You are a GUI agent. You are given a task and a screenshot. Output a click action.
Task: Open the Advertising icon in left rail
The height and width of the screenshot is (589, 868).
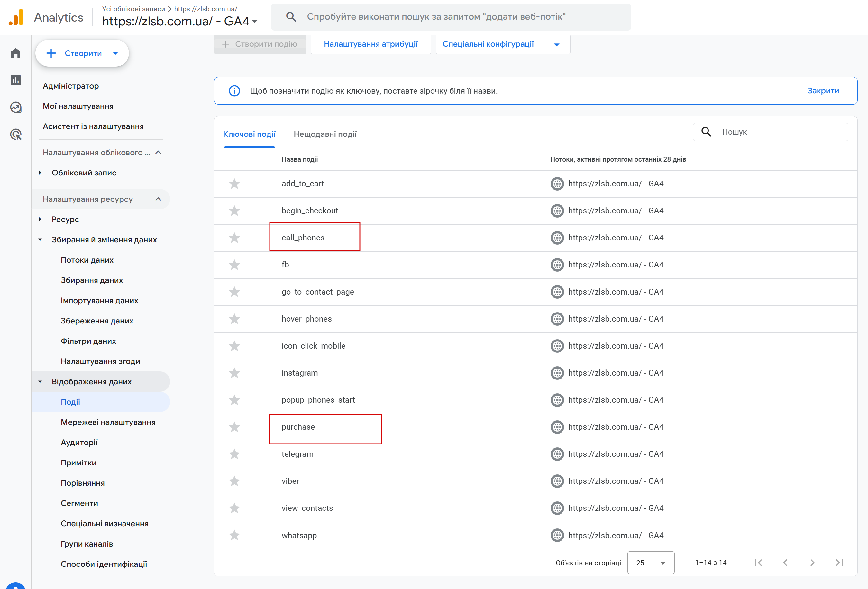coord(16,134)
